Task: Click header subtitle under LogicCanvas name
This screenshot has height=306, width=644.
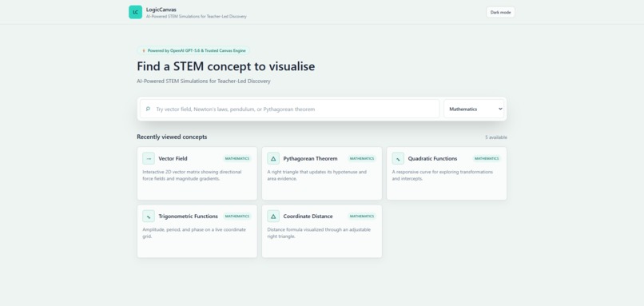Action: tap(197, 17)
